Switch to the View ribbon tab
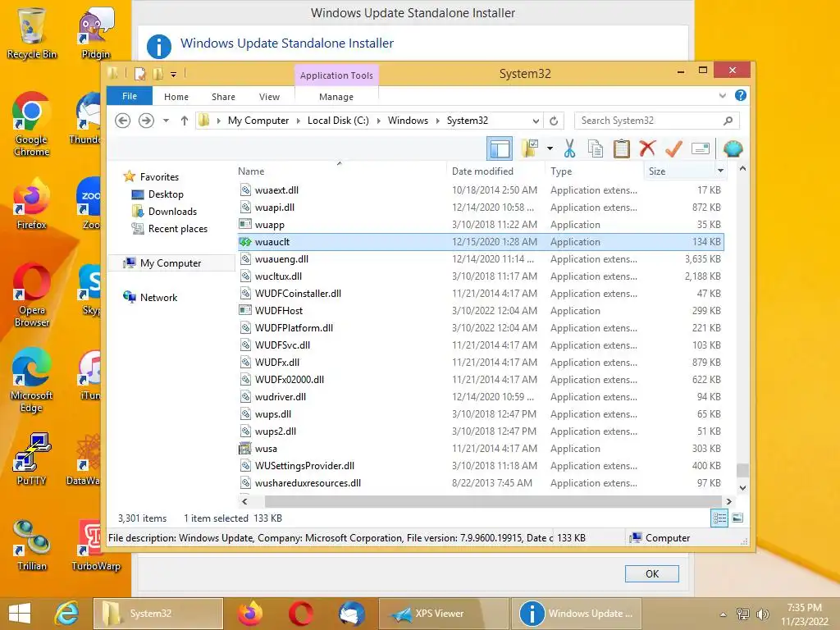Screen dimensions: 840x630 pyautogui.click(x=269, y=97)
